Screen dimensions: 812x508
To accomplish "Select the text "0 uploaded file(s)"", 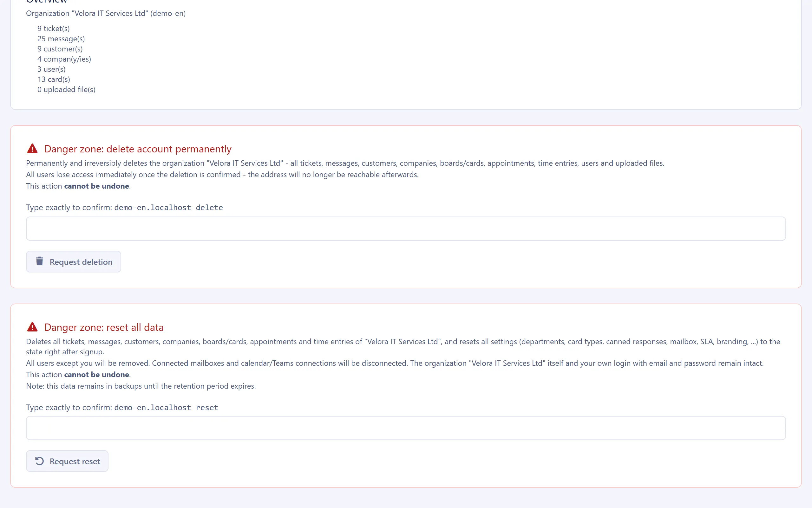I will coord(66,89).
